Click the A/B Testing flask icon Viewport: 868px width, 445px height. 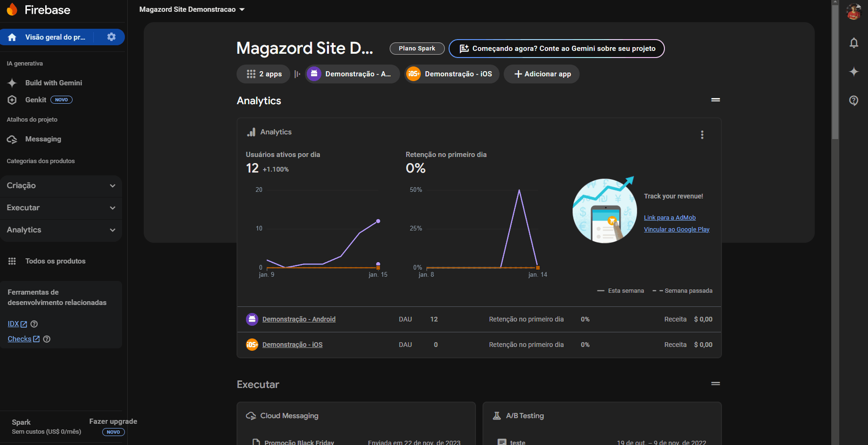click(497, 416)
